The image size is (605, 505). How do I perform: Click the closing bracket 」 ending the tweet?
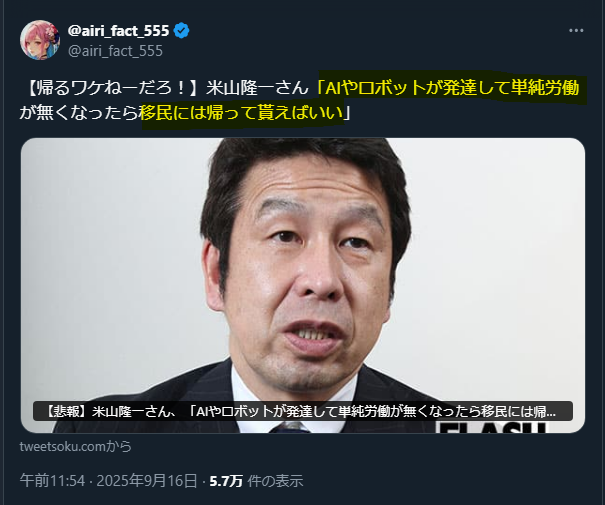[347, 113]
